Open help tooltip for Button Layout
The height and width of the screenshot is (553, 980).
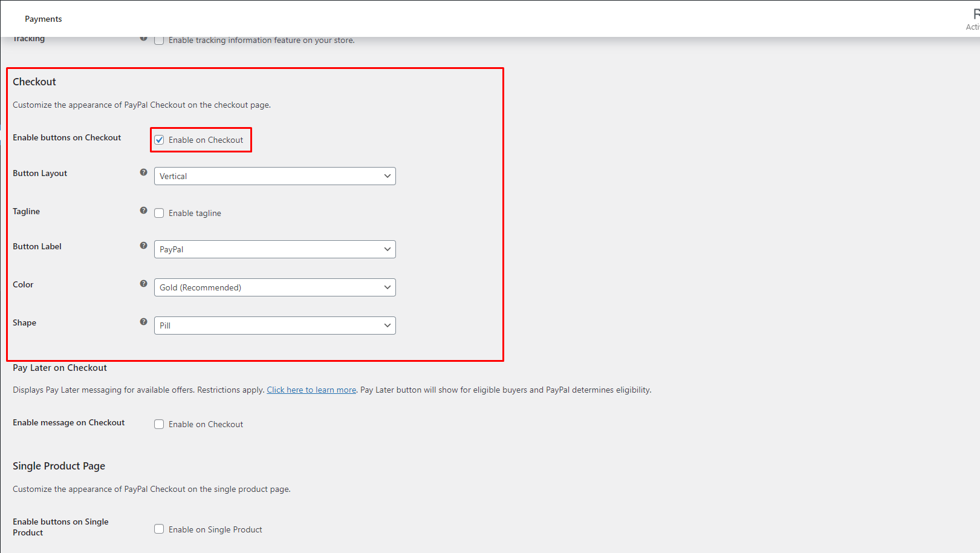(143, 172)
